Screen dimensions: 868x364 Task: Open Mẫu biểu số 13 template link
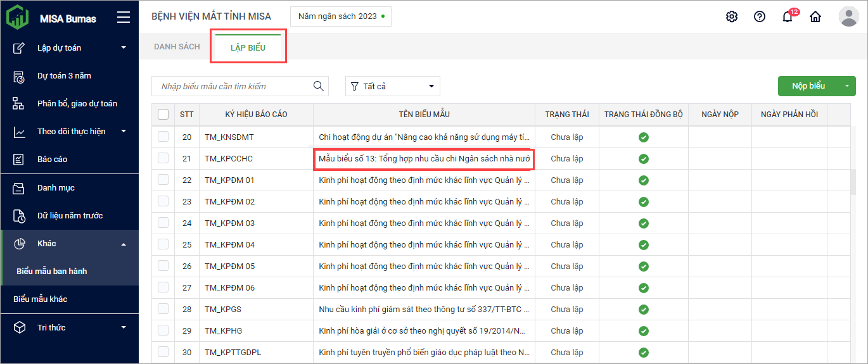point(424,158)
